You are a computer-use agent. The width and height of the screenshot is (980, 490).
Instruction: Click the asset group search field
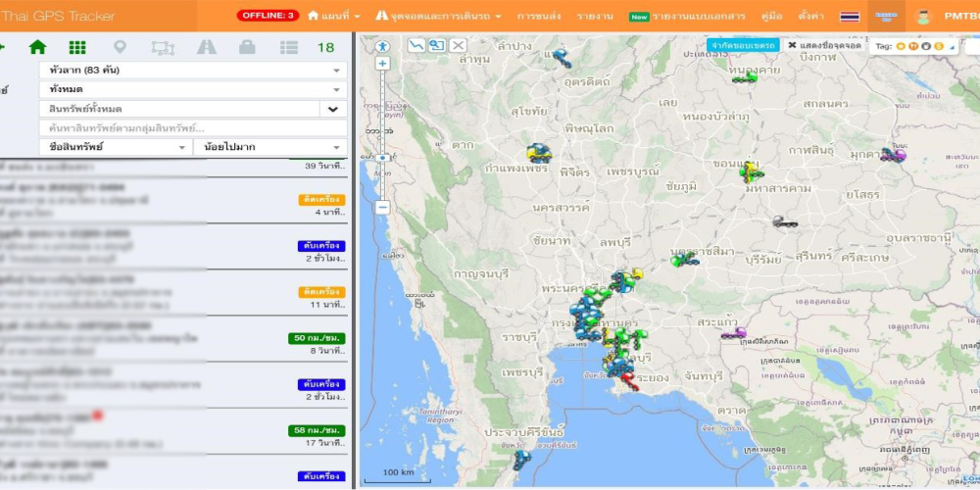pos(192,127)
